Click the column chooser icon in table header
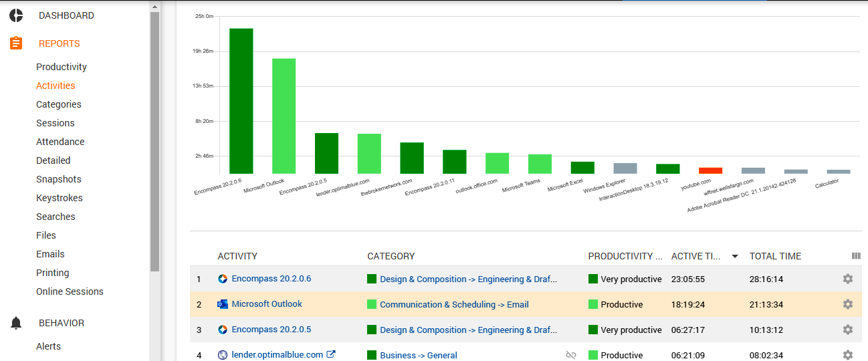The width and height of the screenshot is (868, 361). [x=856, y=255]
